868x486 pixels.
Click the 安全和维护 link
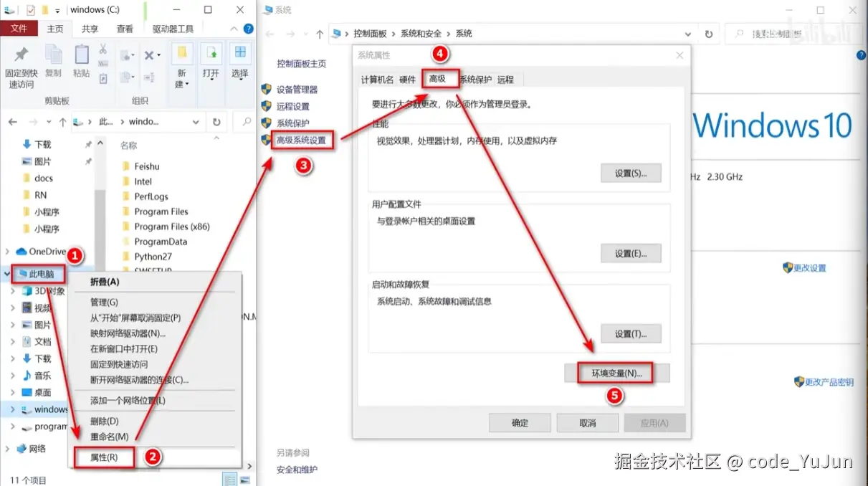point(297,470)
